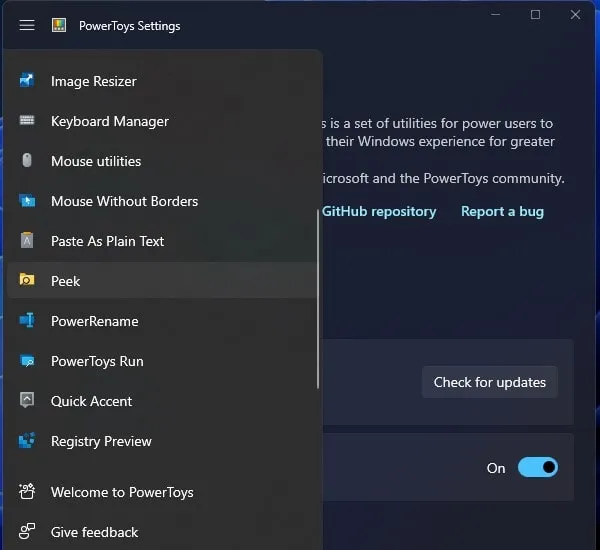Select Give feedback option

pos(163,532)
